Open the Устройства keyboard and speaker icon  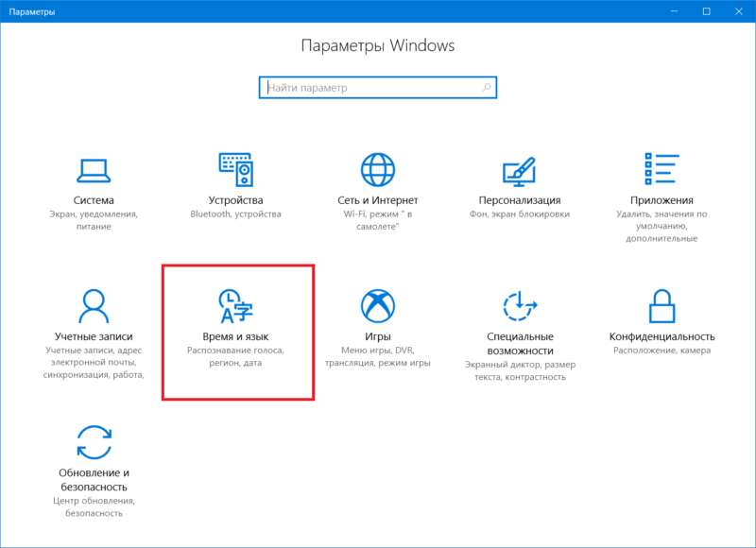(x=235, y=170)
